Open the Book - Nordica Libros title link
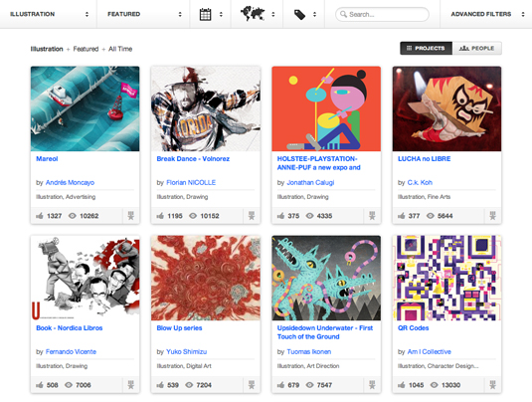 (x=70, y=328)
